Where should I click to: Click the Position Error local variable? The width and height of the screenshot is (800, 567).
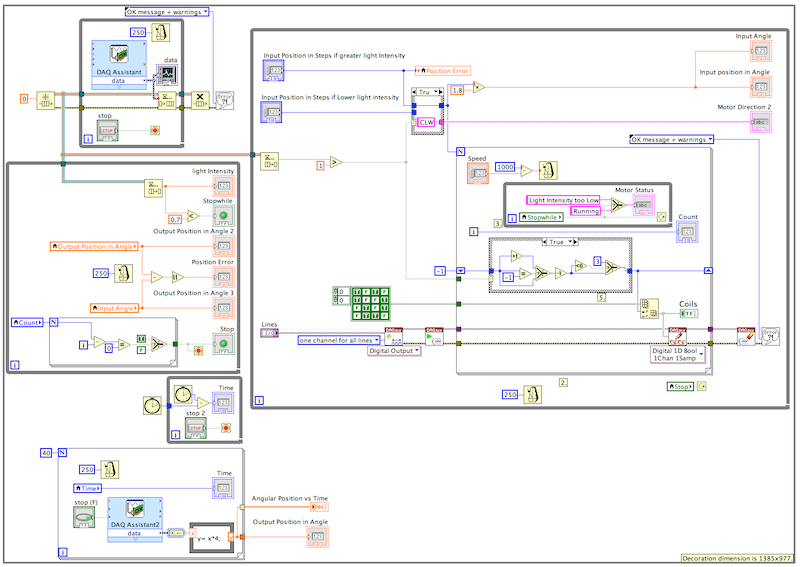coord(443,71)
